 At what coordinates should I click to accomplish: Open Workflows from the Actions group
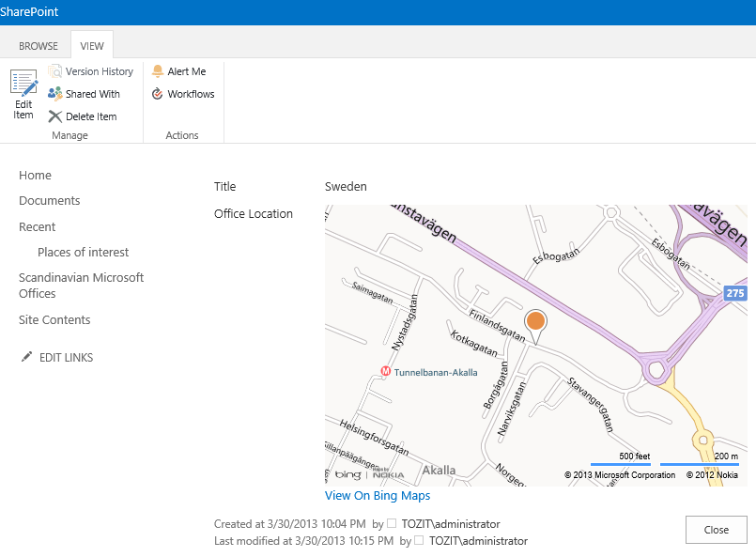[183, 94]
